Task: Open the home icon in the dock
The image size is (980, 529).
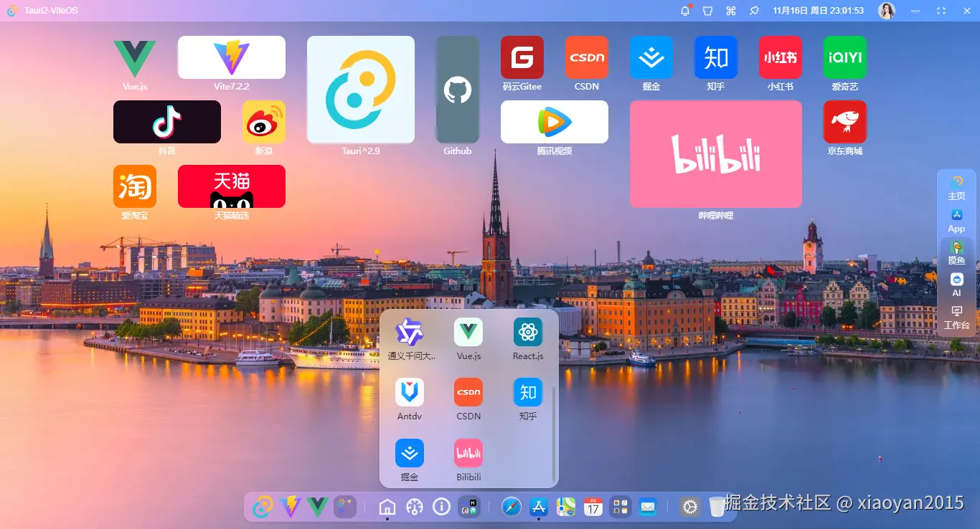Action: coord(387,507)
